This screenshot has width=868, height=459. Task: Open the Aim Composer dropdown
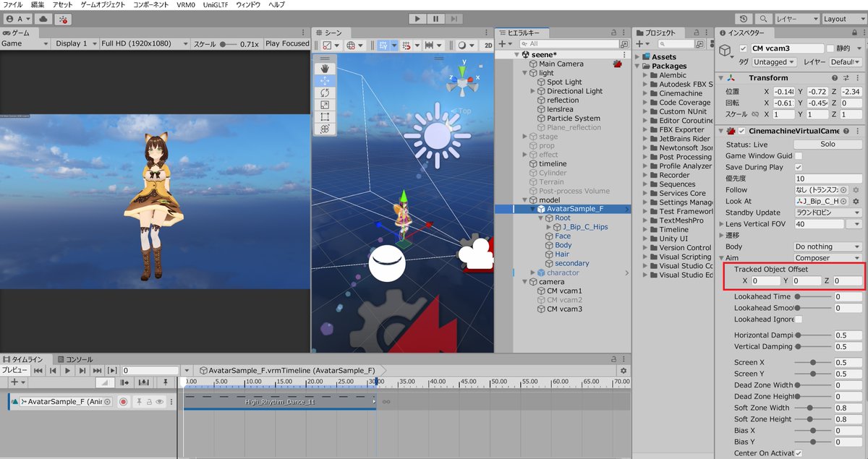coord(827,257)
